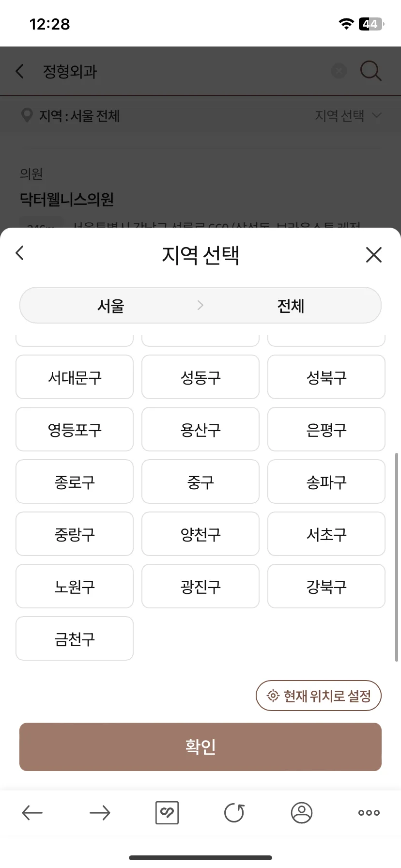Select the 전체 breadcrumb segment
Viewport: 401px width, 868px height.
click(291, 306)
